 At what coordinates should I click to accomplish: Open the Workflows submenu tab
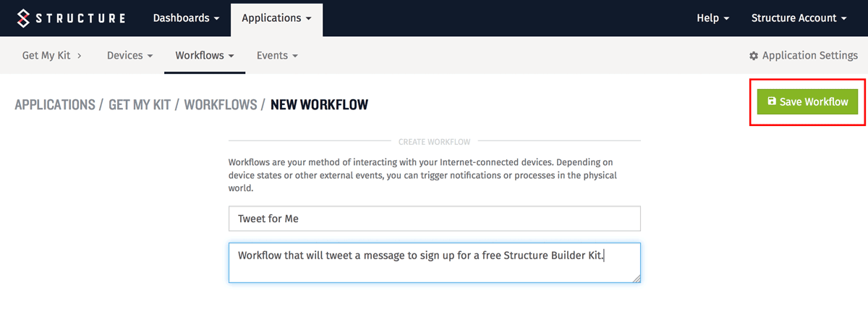[x=205, y=55]
